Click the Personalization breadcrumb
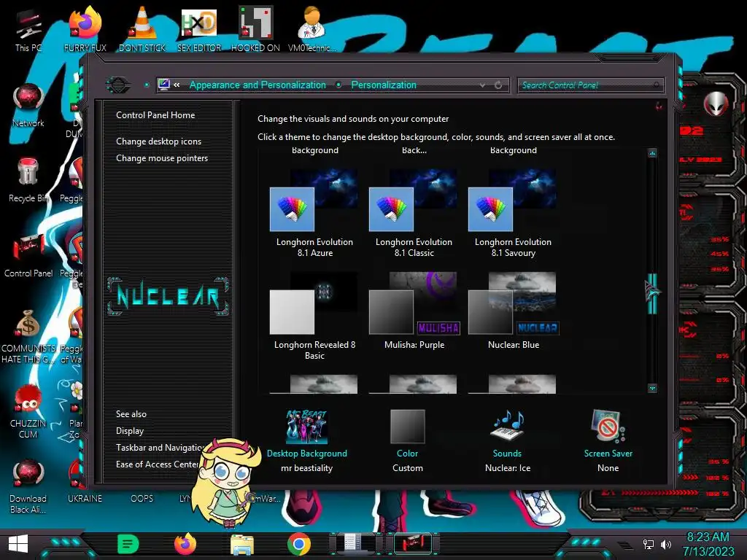 pyautogui.click(x=384, y=85)
